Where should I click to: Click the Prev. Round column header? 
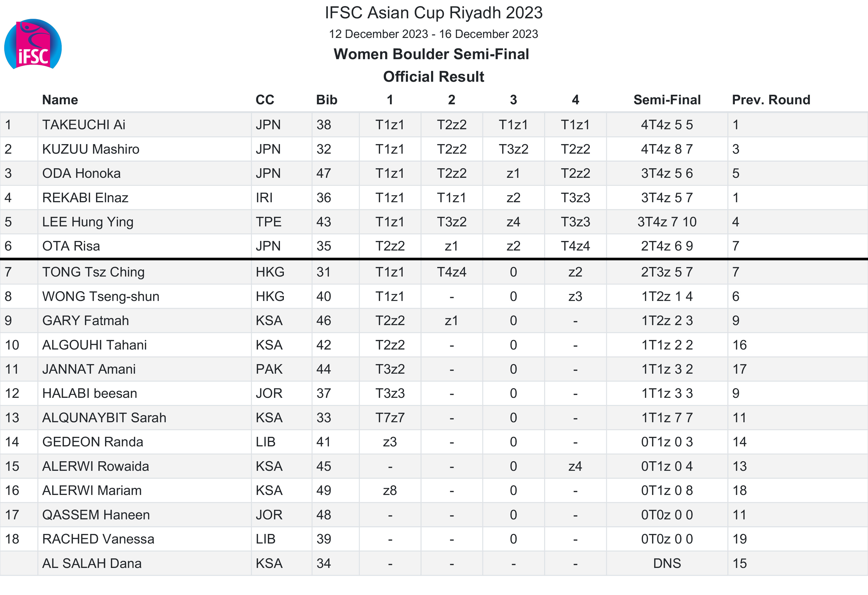point(771,100)
